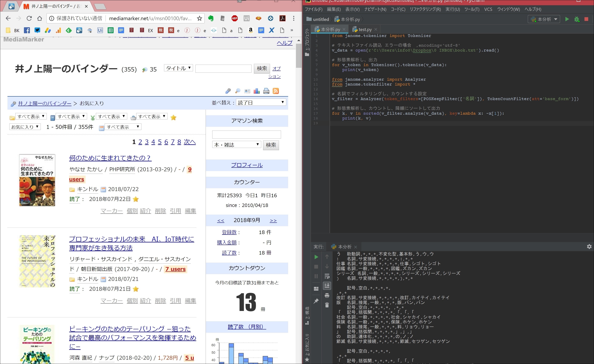The height and width of the screenshot is (364, 594).
Task: Open the プロフィール link
Action: (247, 165)
